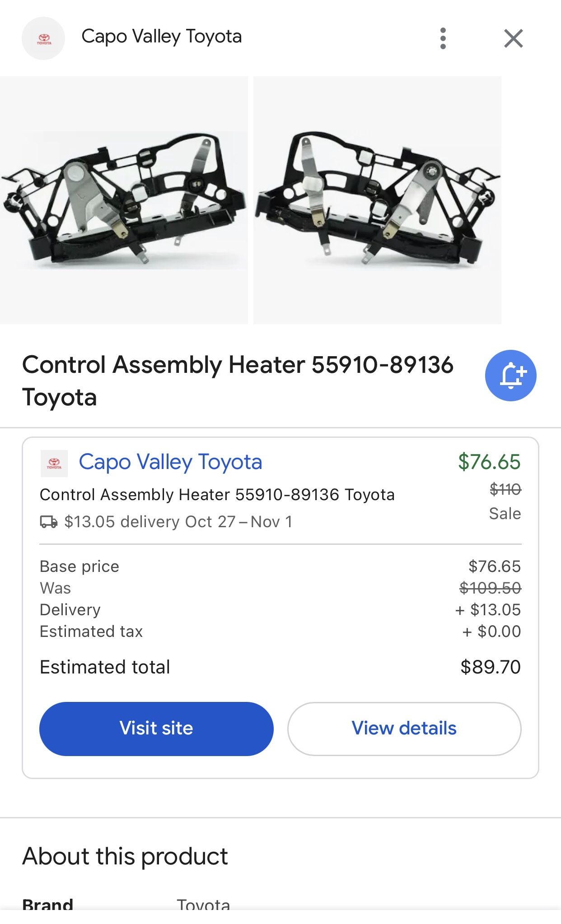
Task: Open the second heater control assembly photo
Action: [x=377, y=200]
